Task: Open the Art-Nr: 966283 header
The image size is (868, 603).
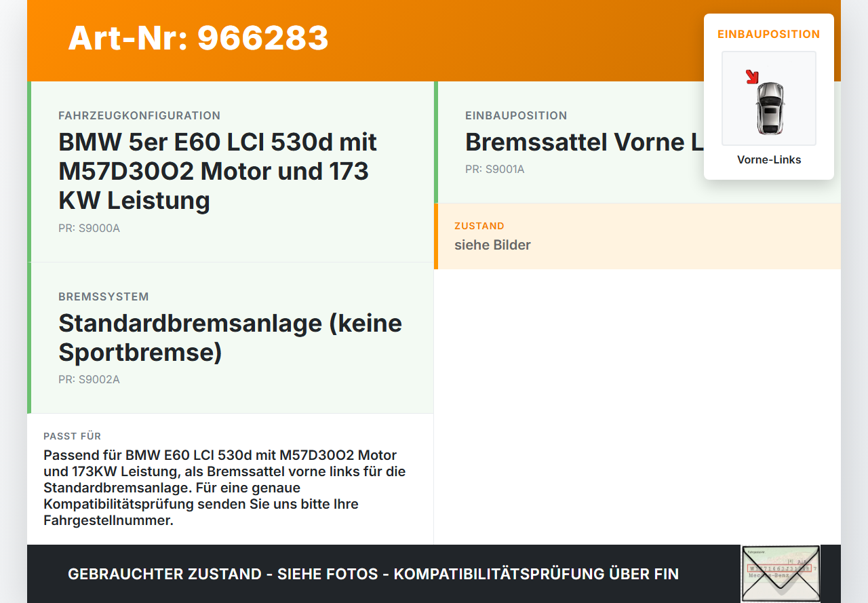Action: (197, 39)
